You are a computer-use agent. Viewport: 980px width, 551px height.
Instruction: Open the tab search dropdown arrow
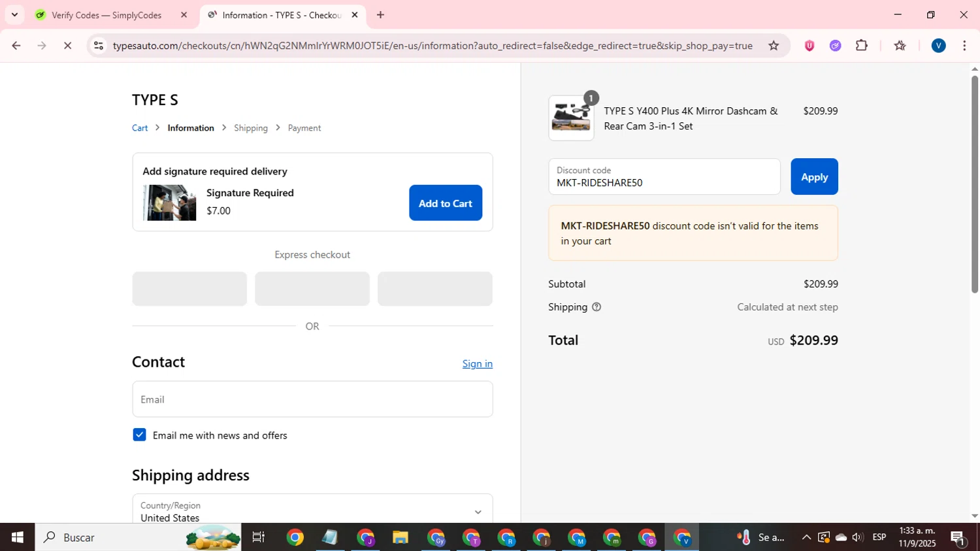pos(14,14)
